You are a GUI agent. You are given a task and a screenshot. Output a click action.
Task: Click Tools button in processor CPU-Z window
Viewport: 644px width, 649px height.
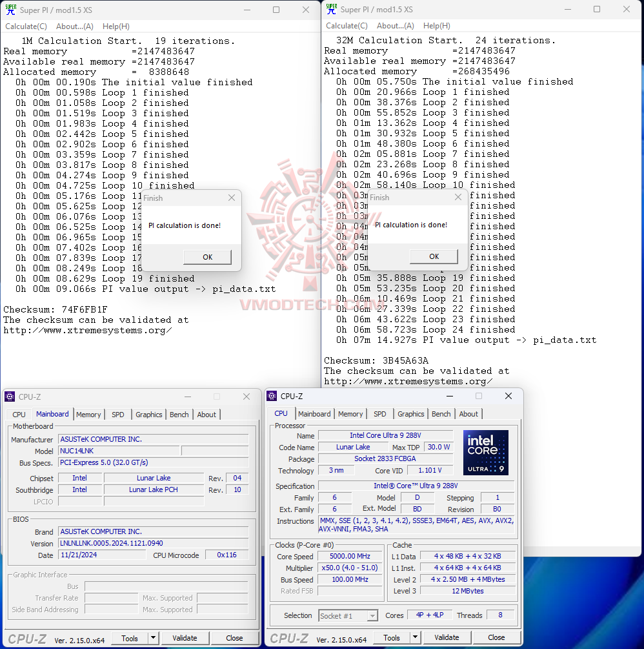(x=391, y=638)
